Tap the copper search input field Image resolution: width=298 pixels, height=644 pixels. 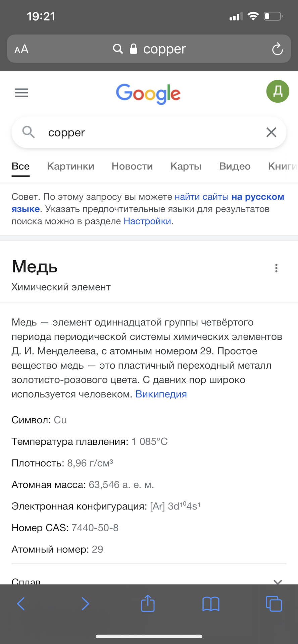pyautogui.click(x=149, y=132)
